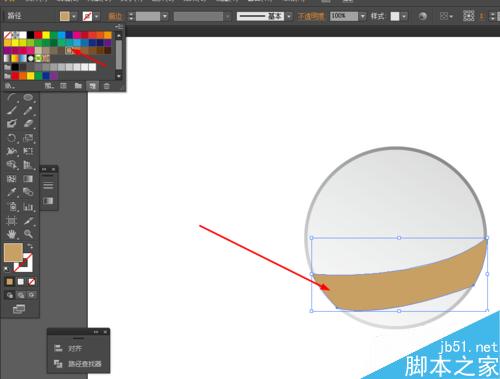Select the Eraser tool
Viewport: 500px width, 379px height.
(x=28, y=124)
